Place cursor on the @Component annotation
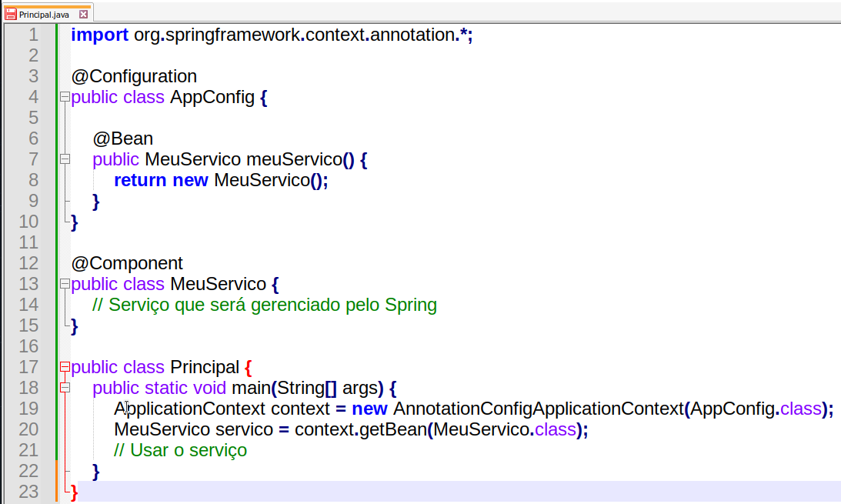841x504 pixels. click(127, 263)
